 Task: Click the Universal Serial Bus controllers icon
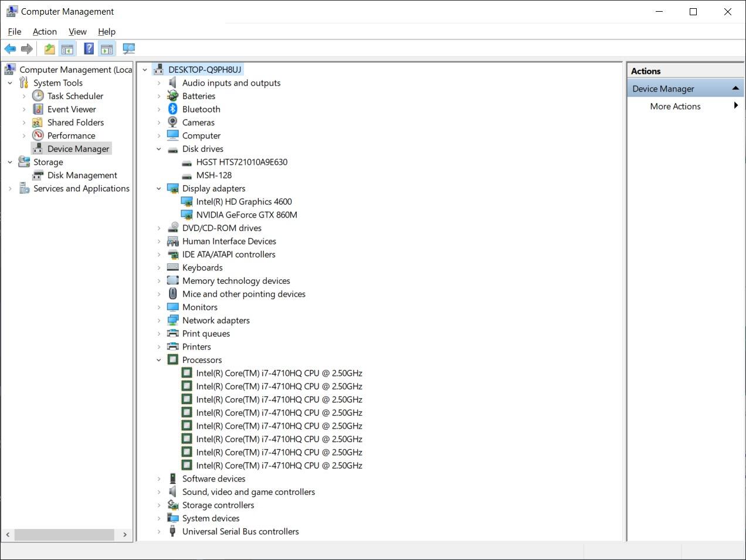172,531
